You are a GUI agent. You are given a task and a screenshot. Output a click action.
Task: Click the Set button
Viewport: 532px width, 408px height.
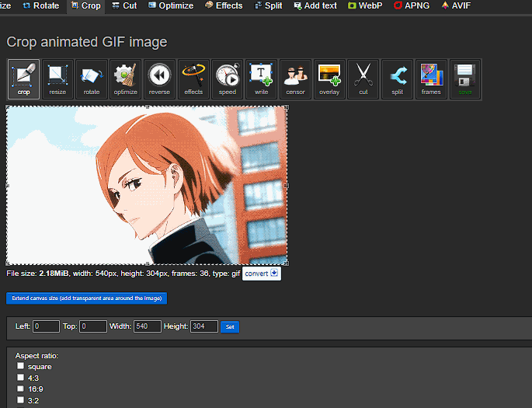pyautogui.click(x=230, y=327)
